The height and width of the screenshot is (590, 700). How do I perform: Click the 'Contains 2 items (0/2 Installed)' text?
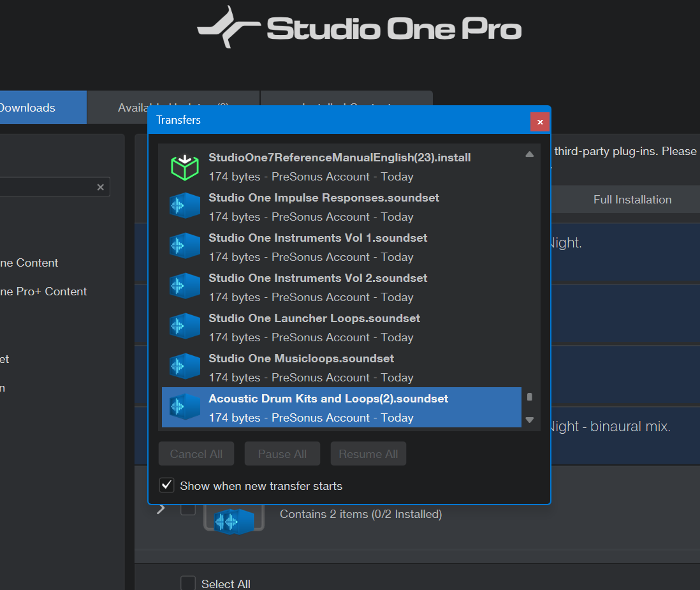(361, 514)
